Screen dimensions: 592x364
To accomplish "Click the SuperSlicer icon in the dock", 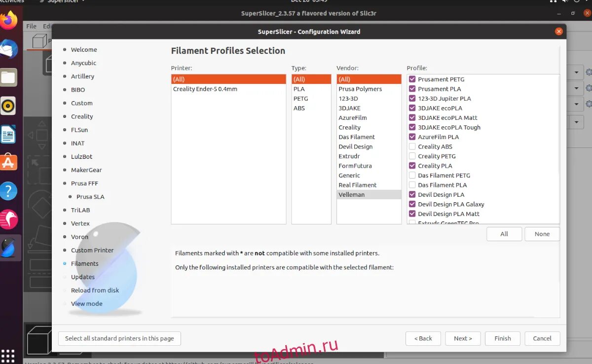I will tap(9, 247).
